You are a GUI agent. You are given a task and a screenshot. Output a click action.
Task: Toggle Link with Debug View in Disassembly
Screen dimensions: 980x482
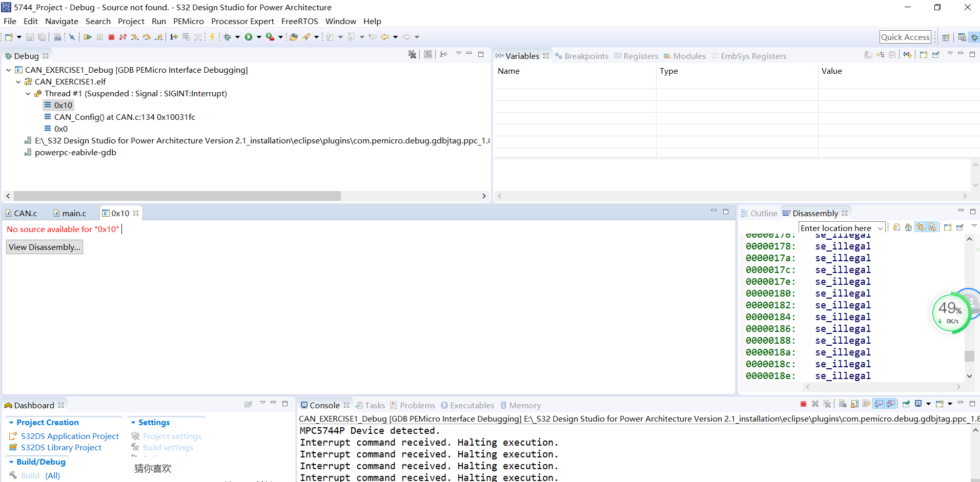[920, 227]
